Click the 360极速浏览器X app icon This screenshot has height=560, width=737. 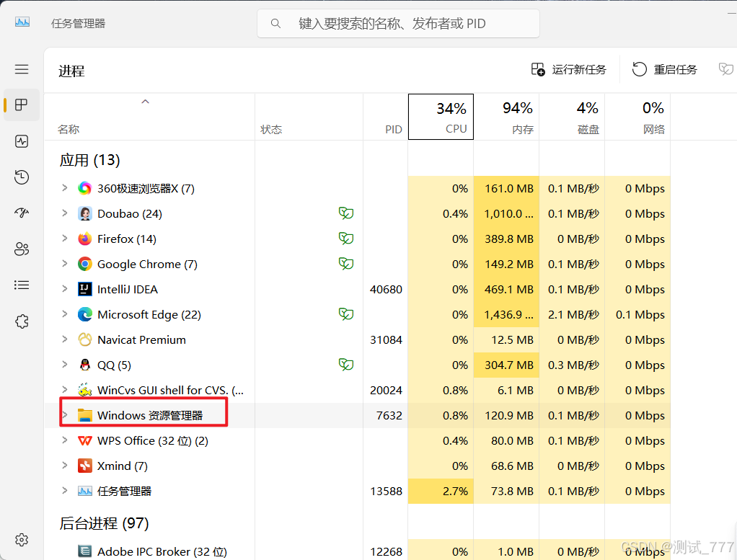(84, 188)
